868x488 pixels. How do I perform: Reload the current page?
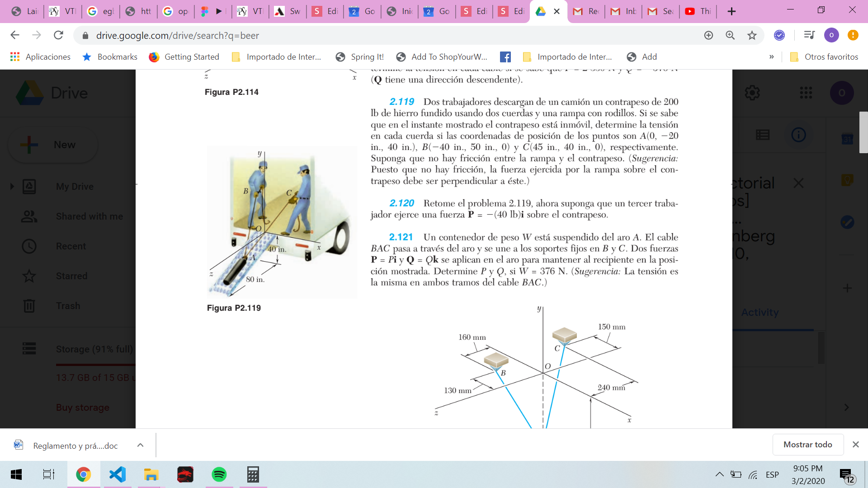(x=58, y=35)
